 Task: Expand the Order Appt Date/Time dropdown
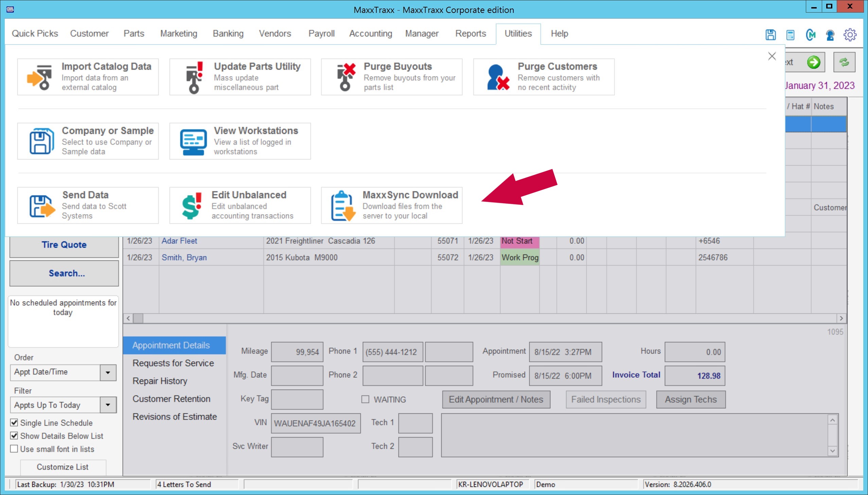click(108, 372)
